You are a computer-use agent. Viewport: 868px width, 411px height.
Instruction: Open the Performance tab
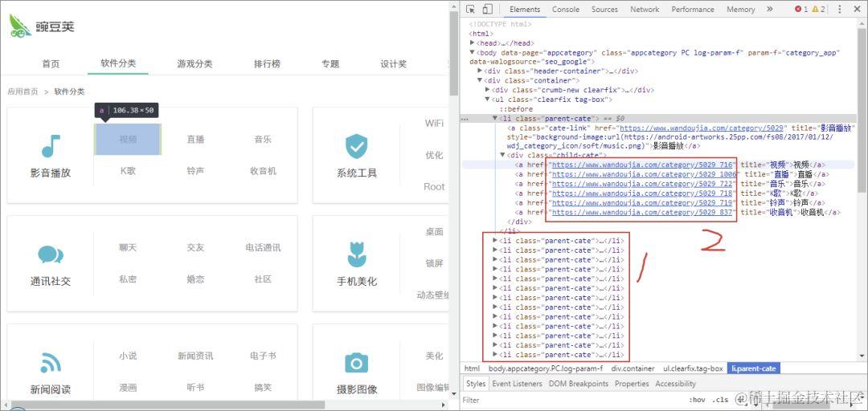pos(693,10)
